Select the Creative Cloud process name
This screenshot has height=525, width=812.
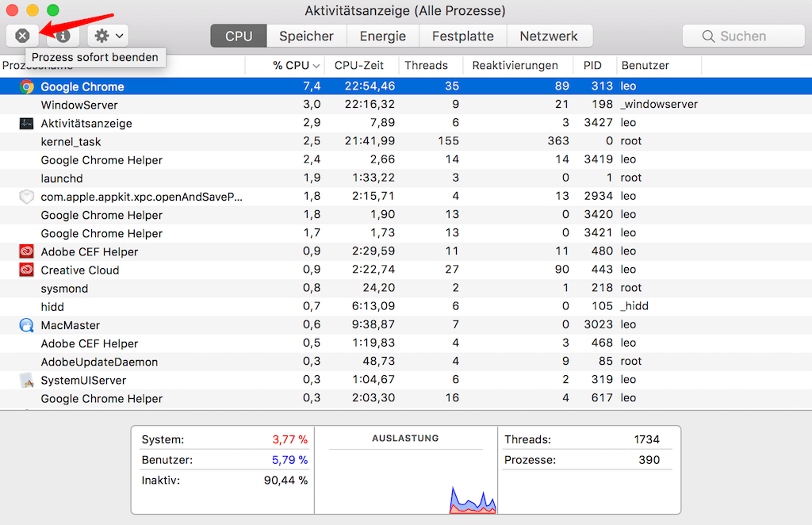click(80, 270)
